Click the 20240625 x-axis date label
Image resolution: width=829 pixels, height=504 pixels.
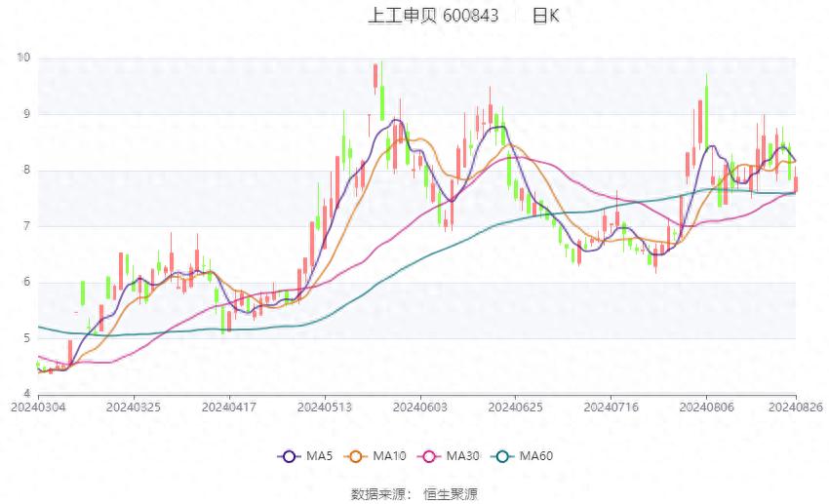(515, 407)
